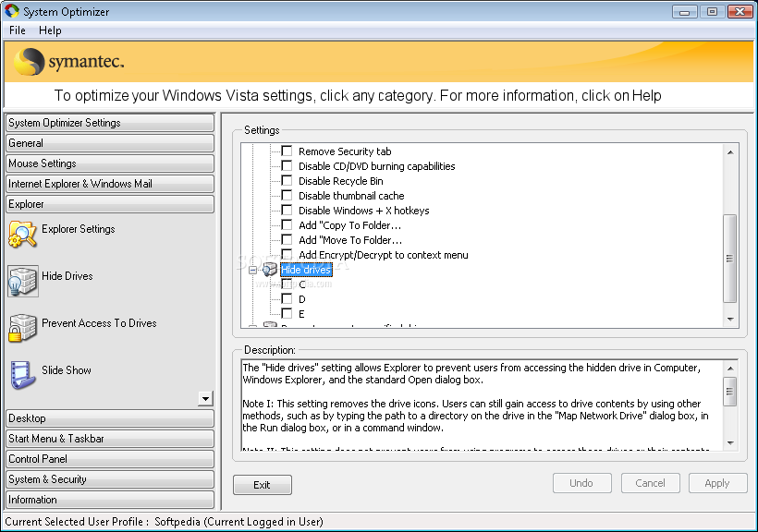Check Disable Windows + X hotkeys
The image size is (758, 532).
point(287,210)
